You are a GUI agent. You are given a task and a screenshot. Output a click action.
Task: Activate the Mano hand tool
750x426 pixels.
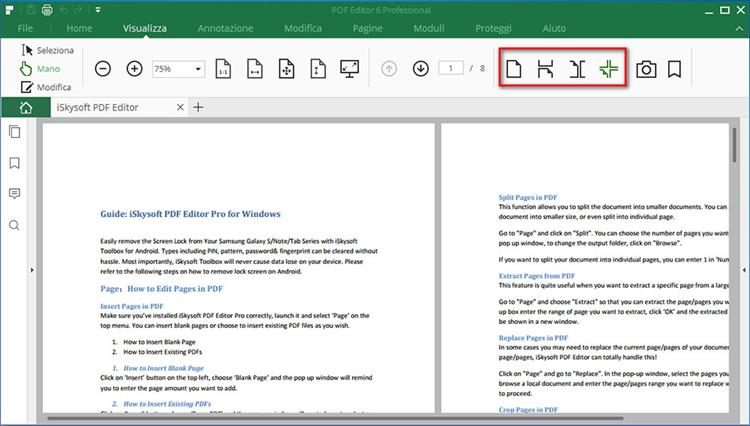(x=40, y=68)
